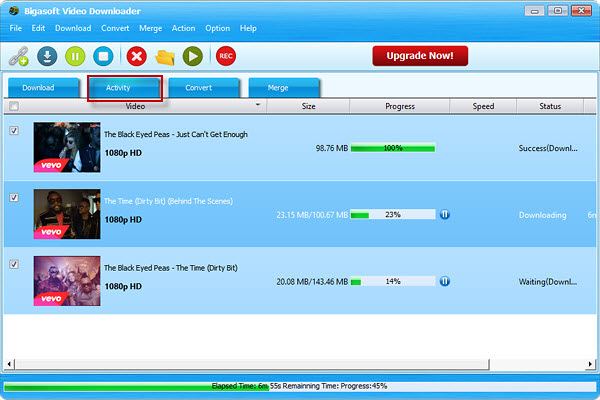Viewport: 600px width, 400px height.
Task: Switch to the Download tab
Action: pos(44,88)
